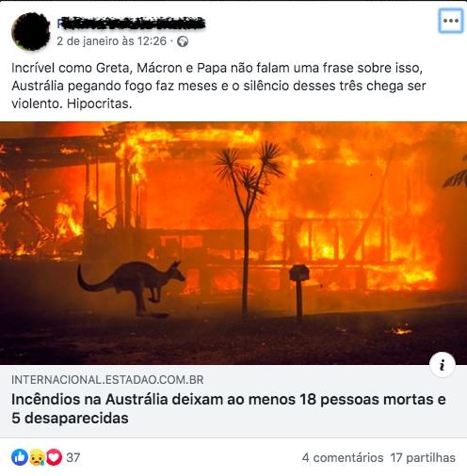
Task: Open the '4 comentários' comments list
Action: [343, 457]
